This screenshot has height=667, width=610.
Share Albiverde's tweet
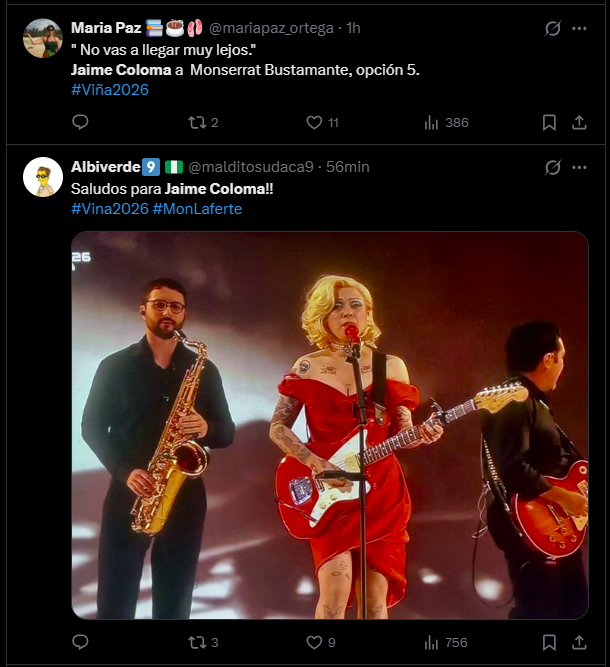[578, 642]
